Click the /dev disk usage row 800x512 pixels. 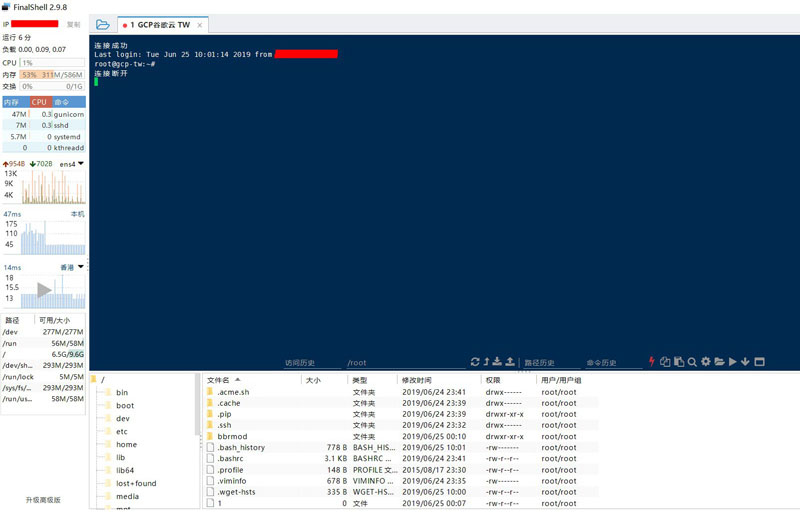click(x=43, y=332)
